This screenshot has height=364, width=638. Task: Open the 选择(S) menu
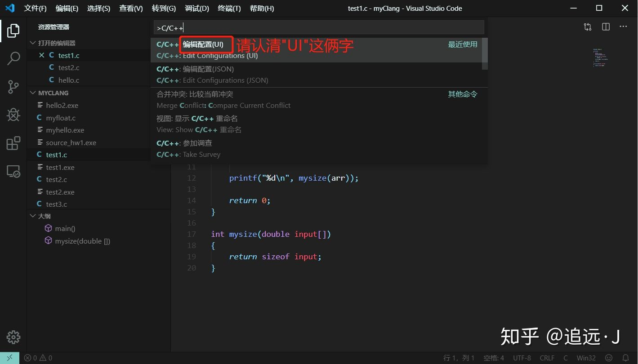[x=98, y=9]
